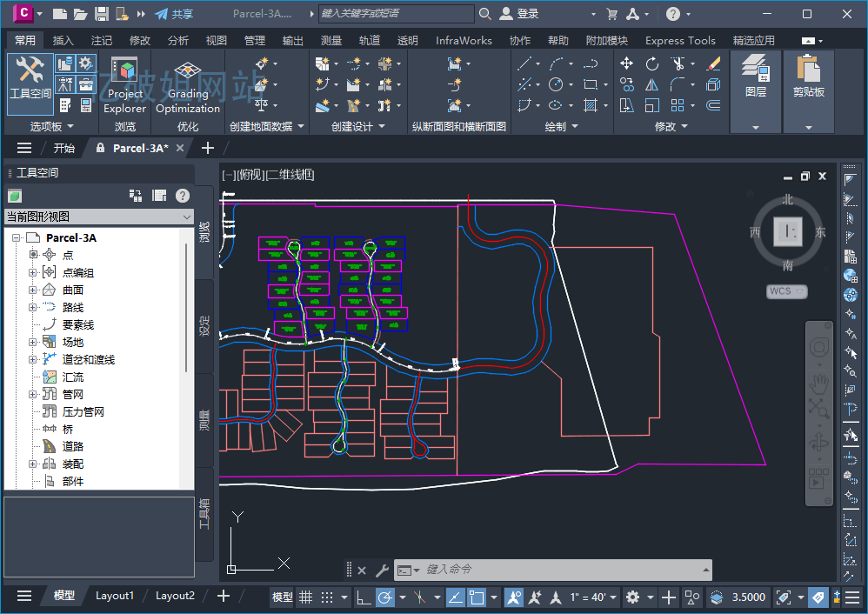Toggle model space button in status bar
Image resolution: width=868 pixels, height=614 pixels.
pyautogui.click(x=283, y=597)
